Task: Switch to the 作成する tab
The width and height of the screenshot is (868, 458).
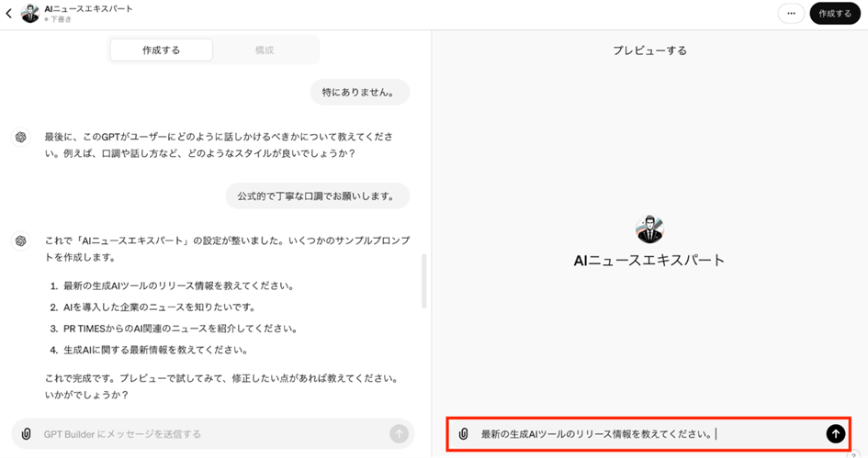Action: (162, 50)
